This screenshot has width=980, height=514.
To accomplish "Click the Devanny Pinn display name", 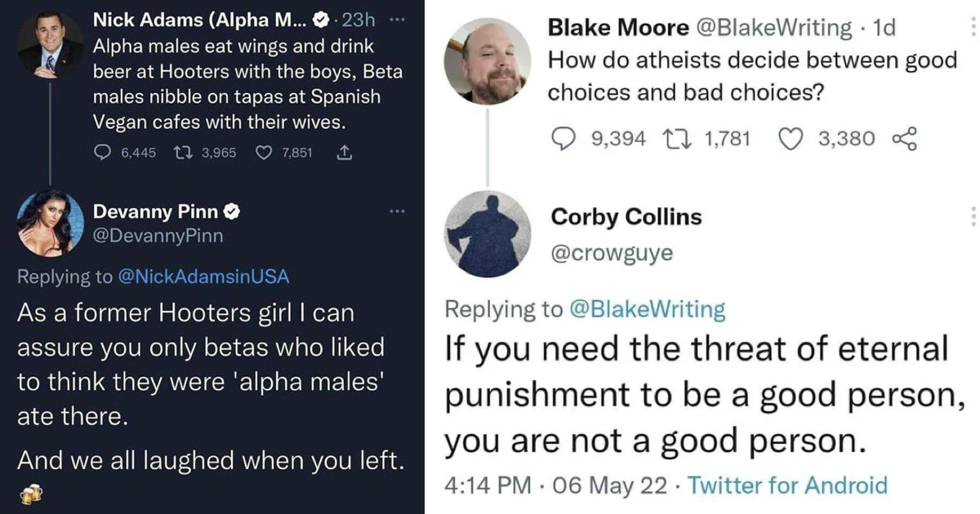I will pos(156,212).
